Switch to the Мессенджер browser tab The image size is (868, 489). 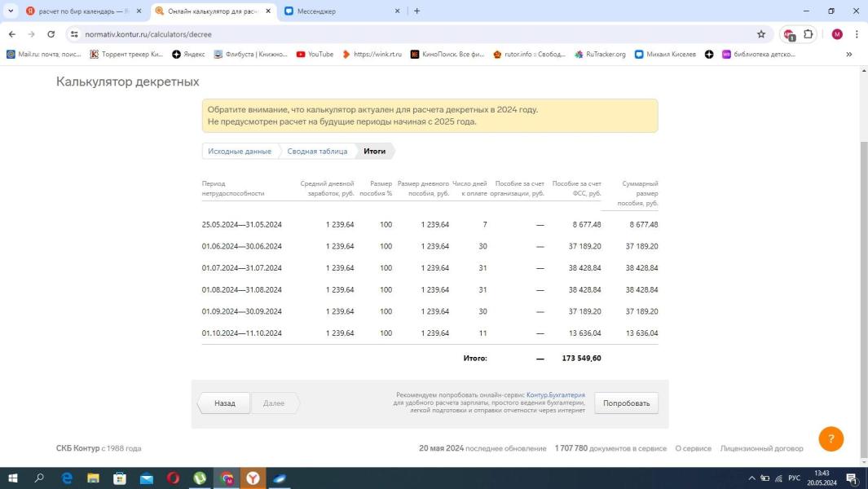[x=341, y=11]
